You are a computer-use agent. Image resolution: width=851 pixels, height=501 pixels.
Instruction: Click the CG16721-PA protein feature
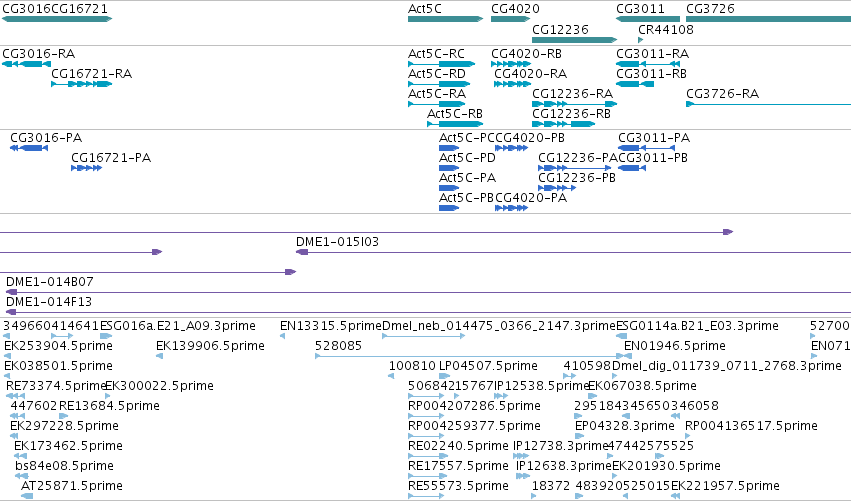(86, 168)
